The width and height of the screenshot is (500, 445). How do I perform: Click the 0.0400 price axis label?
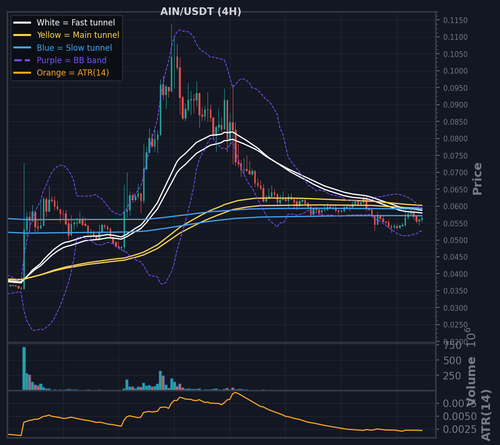click(x=455, y=274)
